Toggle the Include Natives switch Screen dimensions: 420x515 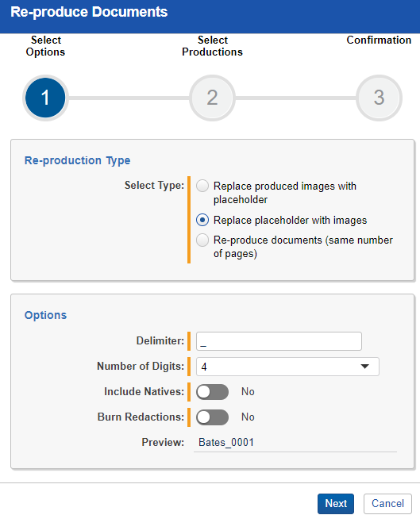click(212, 392)
